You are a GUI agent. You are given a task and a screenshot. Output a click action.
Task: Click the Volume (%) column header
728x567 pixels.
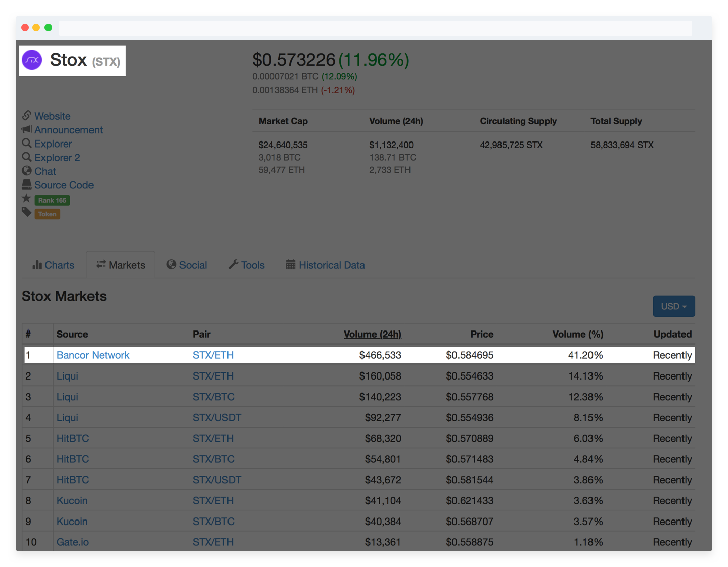(578, 334)
